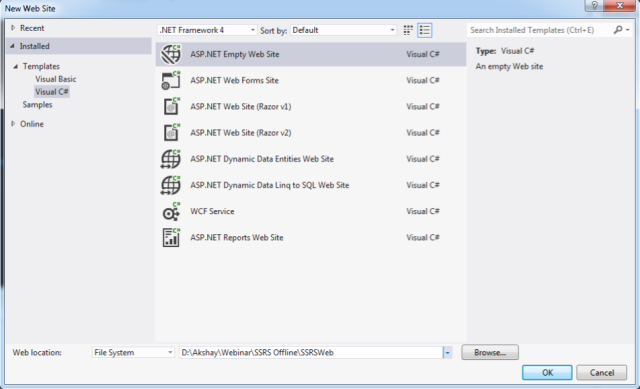Open search options dropdown arrow beside magnifier
The width and height of the screenshot is (640, 389).
628,30
